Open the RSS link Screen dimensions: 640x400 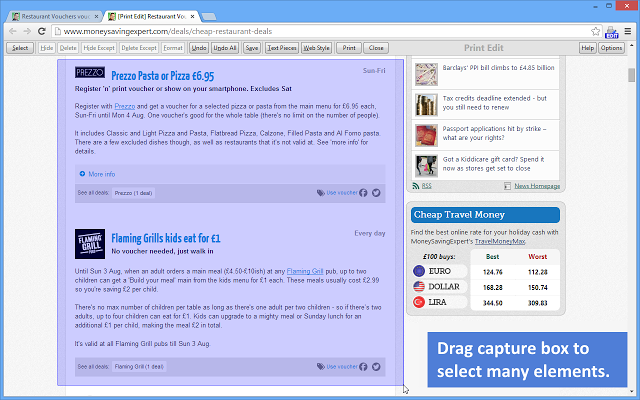[x=427, y=186]
